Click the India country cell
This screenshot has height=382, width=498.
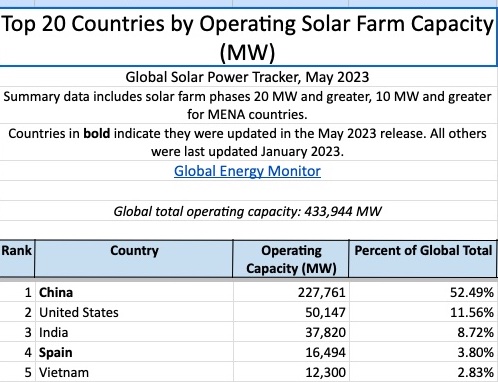[134, 332]
